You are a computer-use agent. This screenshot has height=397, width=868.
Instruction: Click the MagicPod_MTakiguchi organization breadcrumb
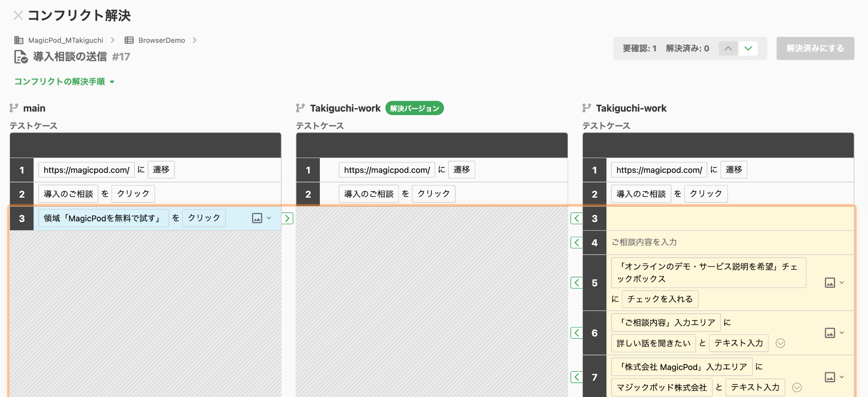tap(66, 40)
